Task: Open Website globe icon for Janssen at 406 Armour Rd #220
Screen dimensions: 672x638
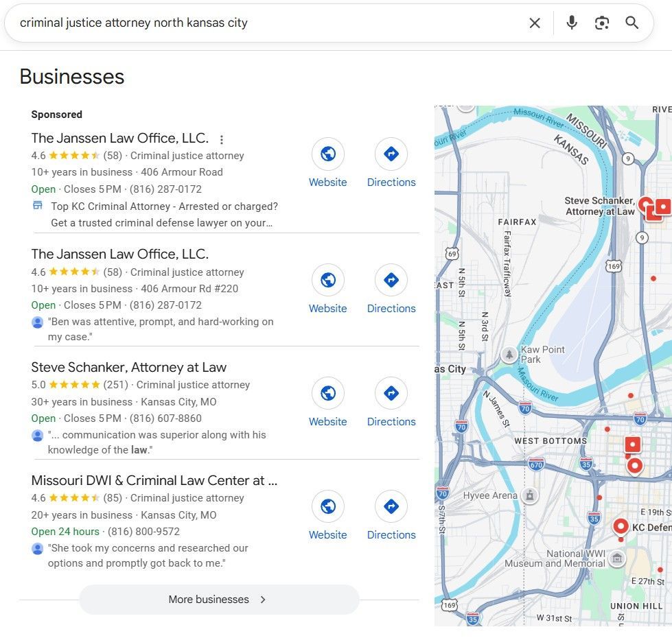Action: [328, 280]
